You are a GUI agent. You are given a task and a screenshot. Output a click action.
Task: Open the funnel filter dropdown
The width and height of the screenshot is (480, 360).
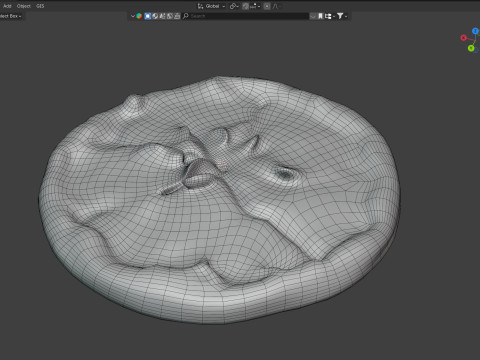(342, 16)
